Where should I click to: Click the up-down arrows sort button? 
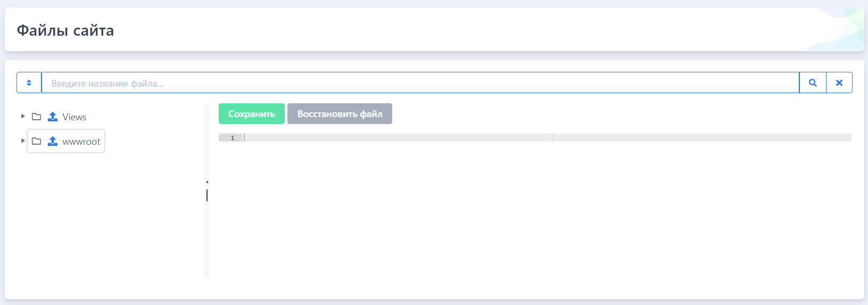click(x=29, y=83)
